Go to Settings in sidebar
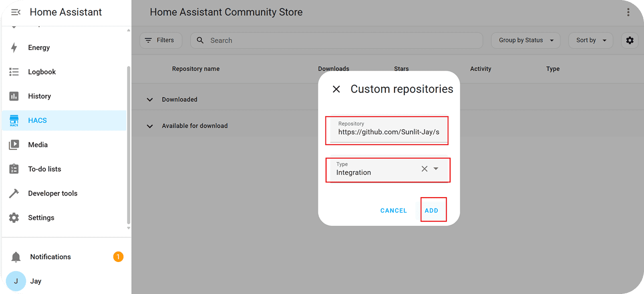This screenshot has width=644, height=294. (41, 218)
